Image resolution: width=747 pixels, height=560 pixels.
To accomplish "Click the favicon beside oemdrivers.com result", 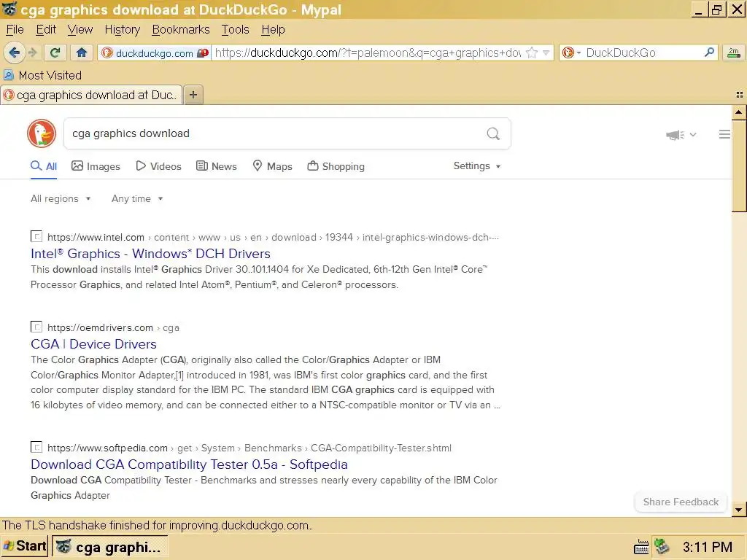I will pos(36,327).
